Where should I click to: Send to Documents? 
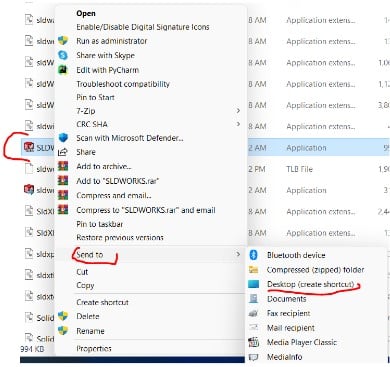(x=286, y=299)
